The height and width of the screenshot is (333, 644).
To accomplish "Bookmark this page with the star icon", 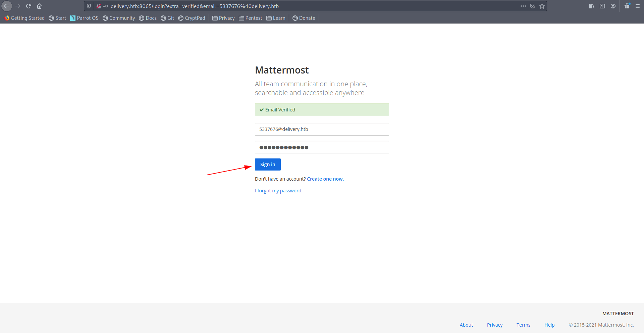I will (x=542, y=6).
